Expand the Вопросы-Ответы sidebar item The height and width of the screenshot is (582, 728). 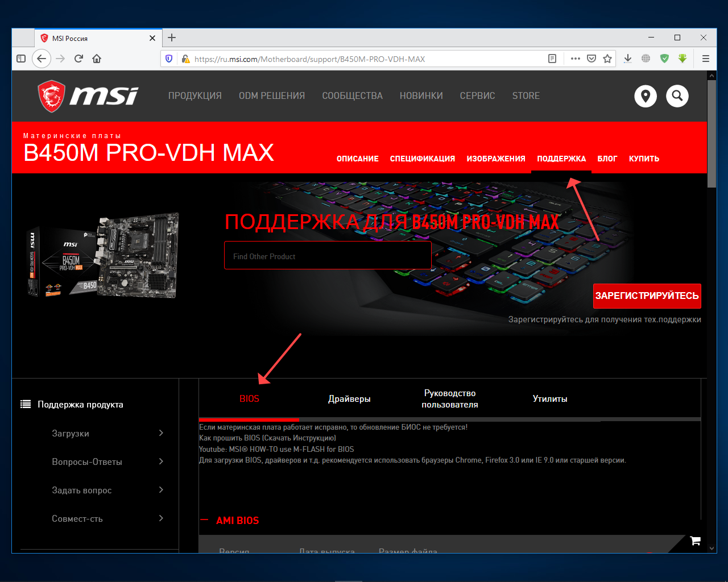tap(108, 462)
